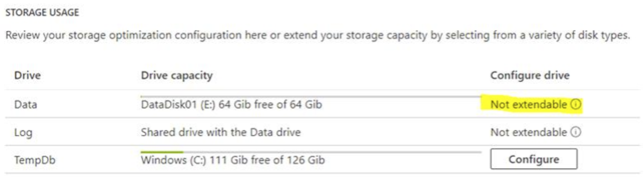Click the DataDisk01 (E:) capacity text
Screen dimensions: 644x187
tap(231, 104)
